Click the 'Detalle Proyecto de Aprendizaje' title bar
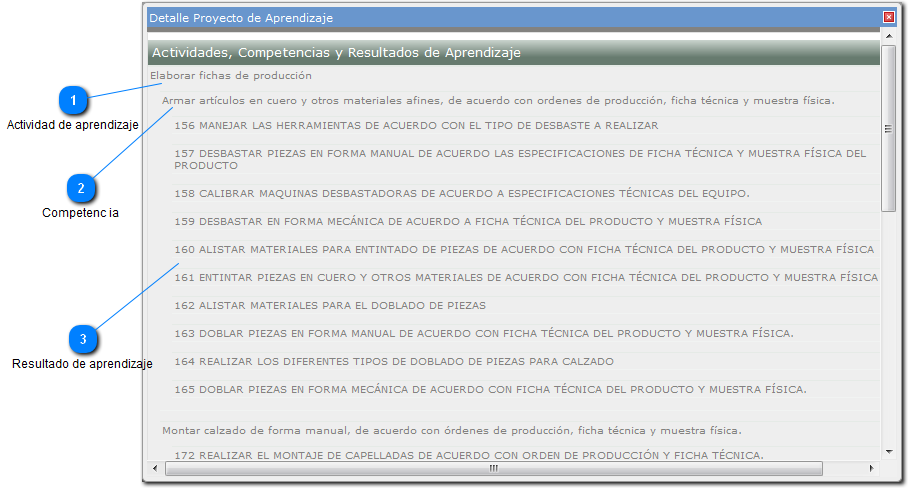Screen dimensions: 915x495 tap(514, 18)
